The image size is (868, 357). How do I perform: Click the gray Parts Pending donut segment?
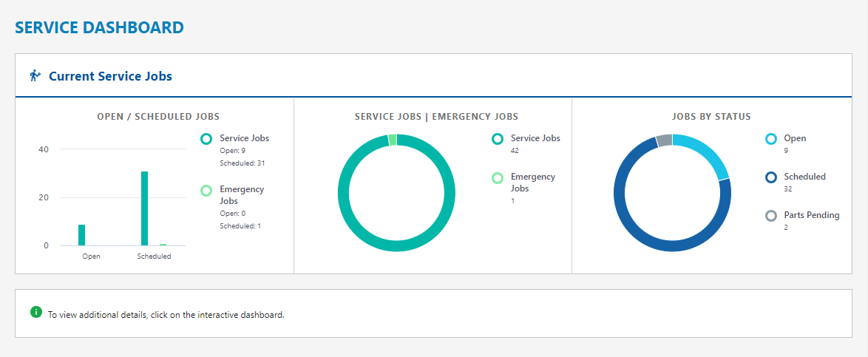click(664, 140)
